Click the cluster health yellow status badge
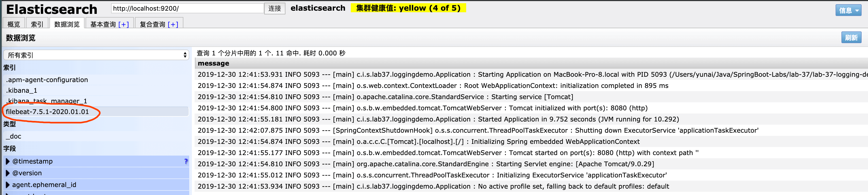This screenshot has height=195, width=868. click(408, 8)
